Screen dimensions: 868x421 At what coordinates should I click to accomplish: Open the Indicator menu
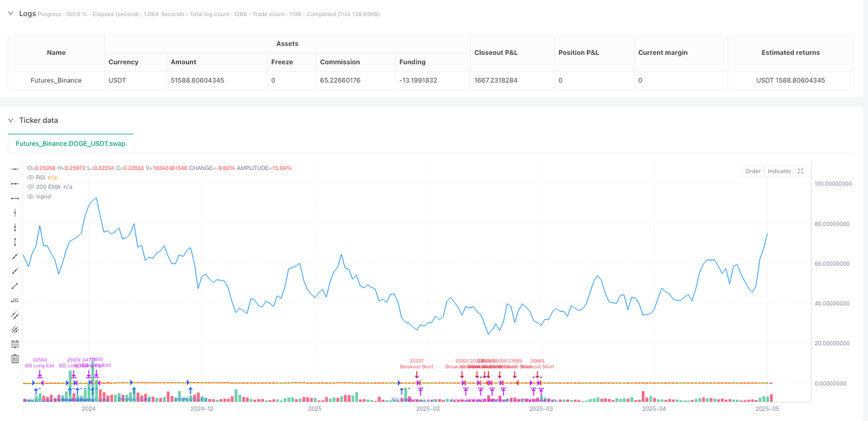pyautogui.click(x=779, y=171)
